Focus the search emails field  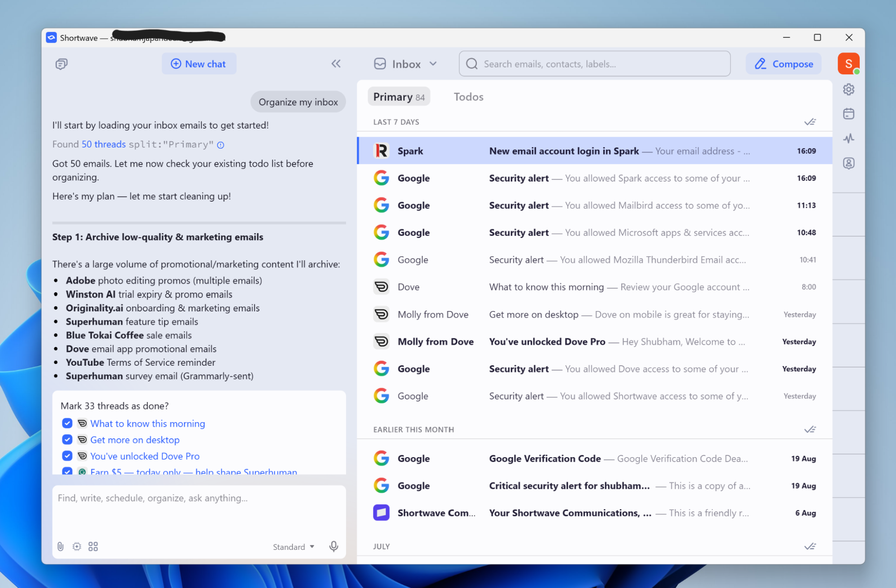click(x=594, y=64)
